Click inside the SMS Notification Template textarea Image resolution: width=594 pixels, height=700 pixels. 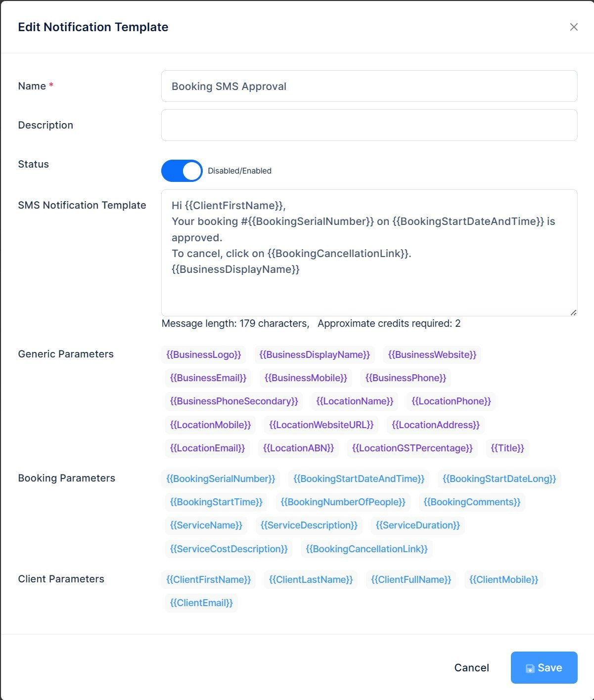coord(369,253)
